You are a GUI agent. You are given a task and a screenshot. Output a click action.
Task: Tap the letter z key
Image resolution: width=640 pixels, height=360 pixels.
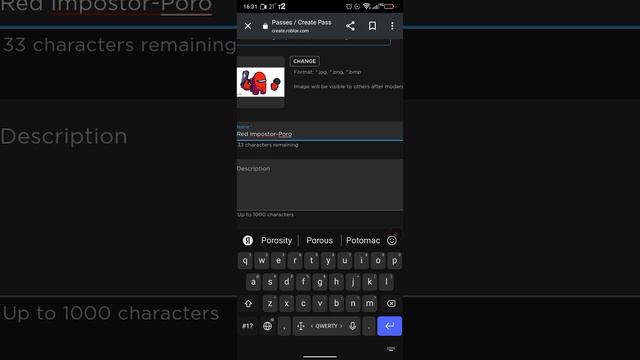pyautogui.click(x=270, y=304)
